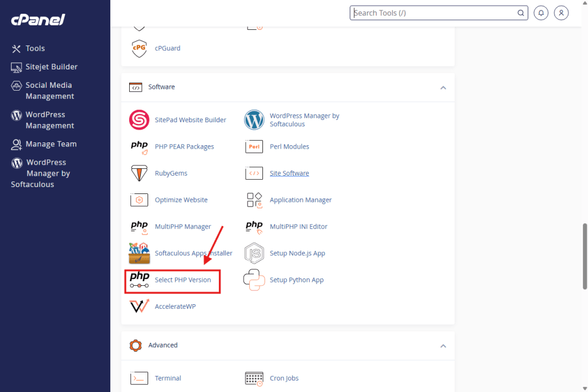Click the MultiPHP INI Editor link

click(298, 227)
